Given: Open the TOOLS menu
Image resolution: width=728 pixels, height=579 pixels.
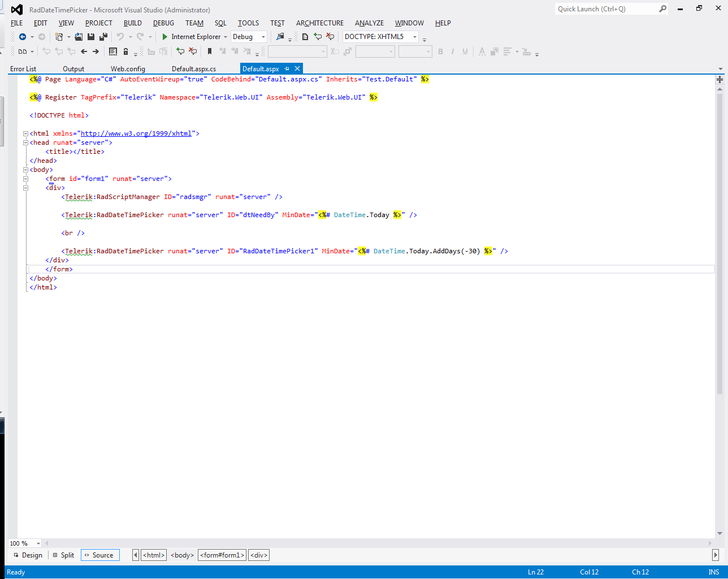Looking at the screenshot, I should (x=249, y=23).
